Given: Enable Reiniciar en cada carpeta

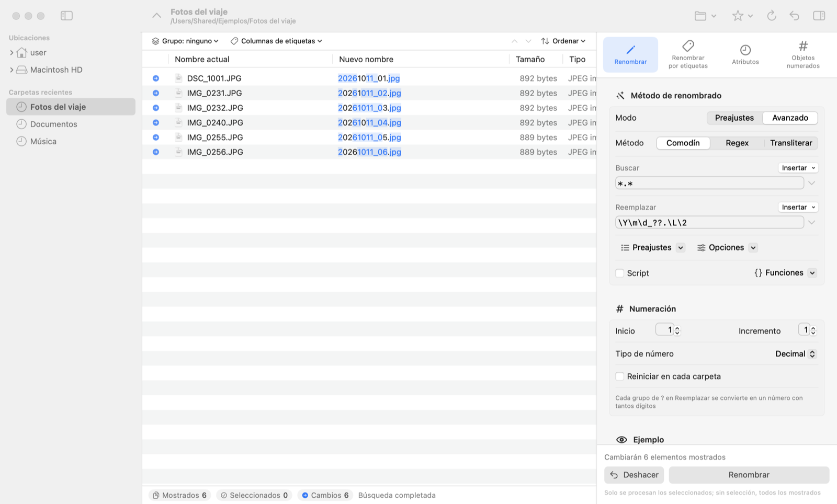Looking at the screenshot, I should 620,376.
